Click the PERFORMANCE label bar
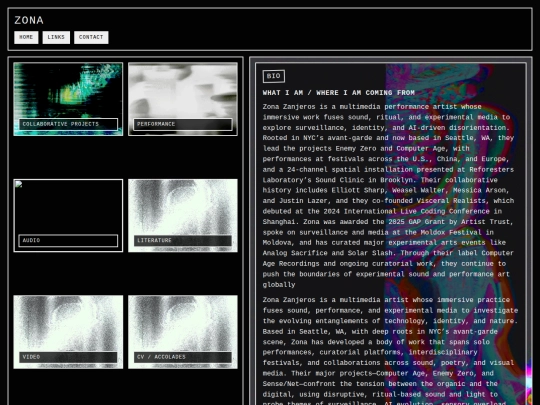Viewport: 540px width, 405px height. (x=183, y=124)
